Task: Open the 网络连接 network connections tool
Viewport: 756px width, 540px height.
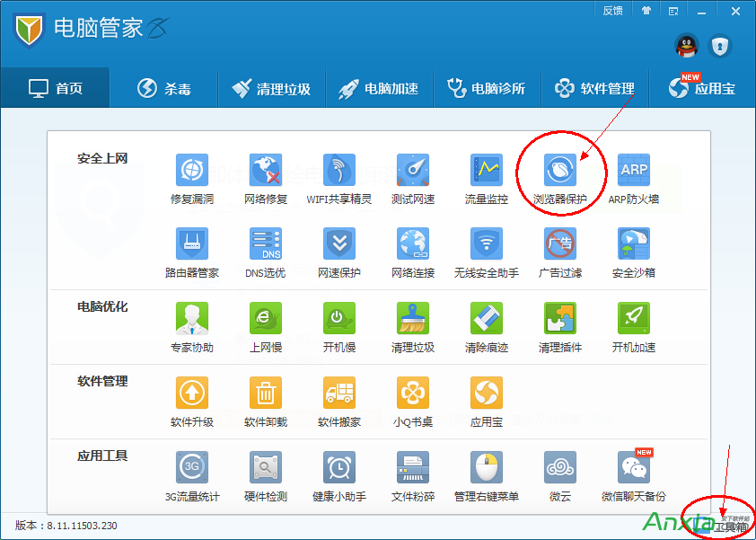Action: point(413,252)
